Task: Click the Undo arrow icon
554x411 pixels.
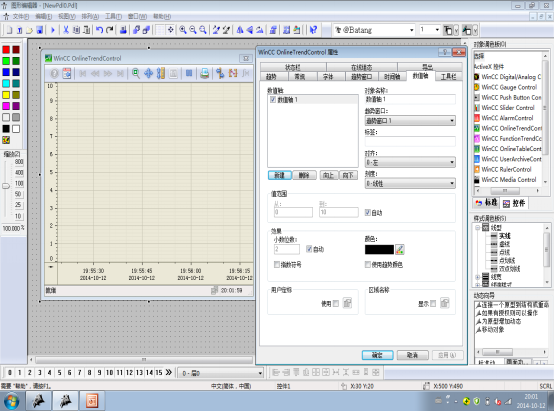Action: 99,30
